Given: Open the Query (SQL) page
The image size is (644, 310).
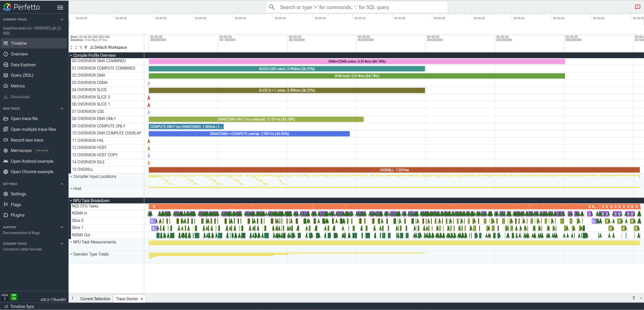Looking at the screenshot, I should 34,75.
